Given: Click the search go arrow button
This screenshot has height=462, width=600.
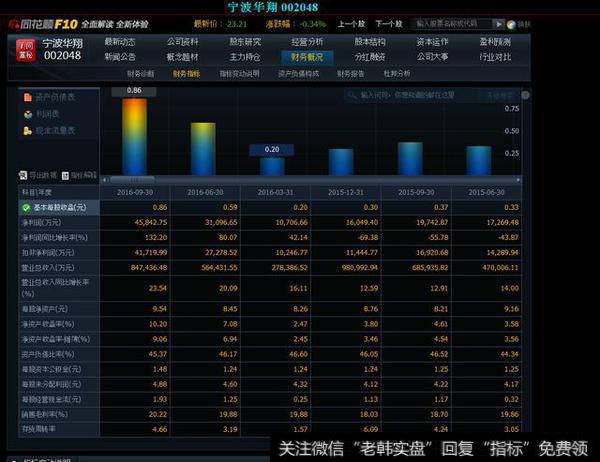Looking at the screenshot, I should [x=498, y=24].
